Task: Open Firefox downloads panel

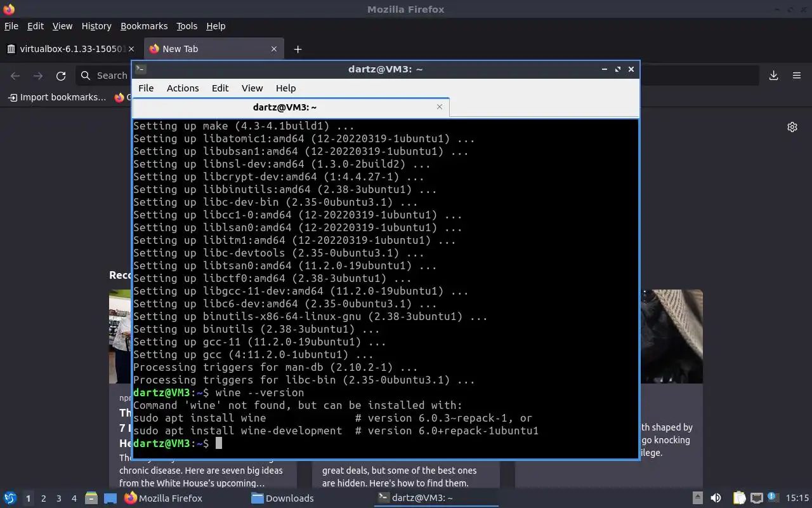Action: pos(774,76)
